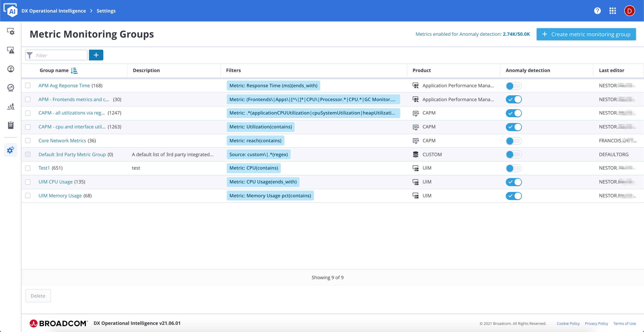The image size is (644, 332).
Task: Click the Settings gears sidebar icon
Action: [11, 150]
